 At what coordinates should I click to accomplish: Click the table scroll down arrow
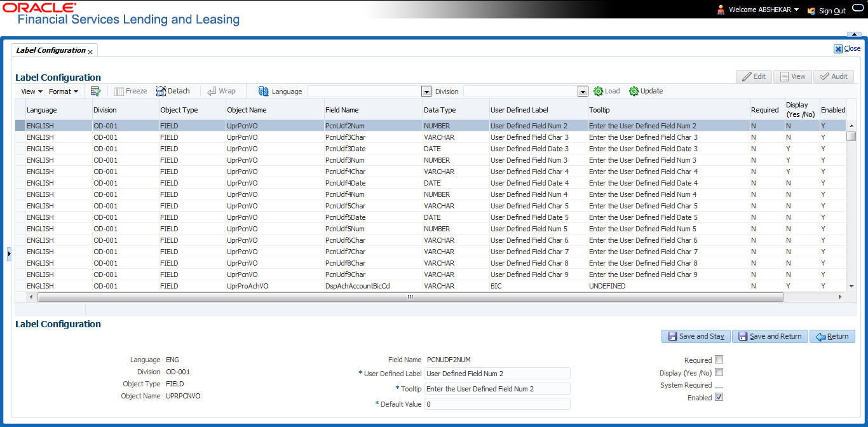tap(851, 287)
